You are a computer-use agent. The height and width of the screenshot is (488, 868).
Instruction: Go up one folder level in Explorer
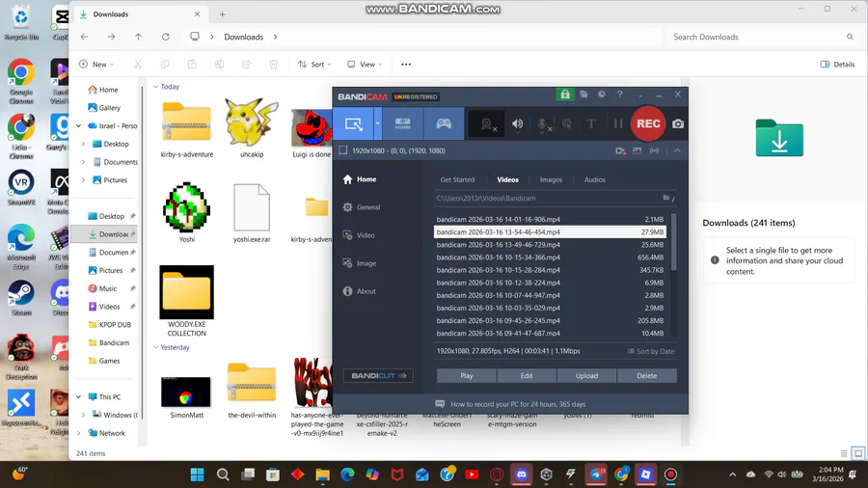pos(138,37)
